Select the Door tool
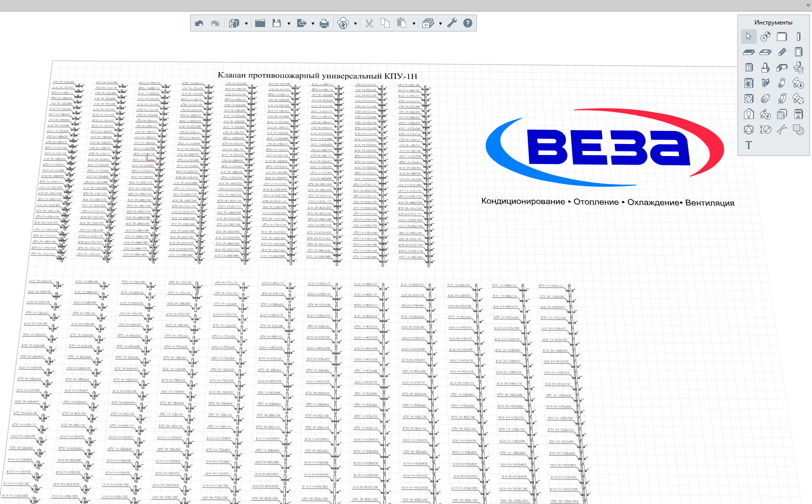 [x=798, y=52]
